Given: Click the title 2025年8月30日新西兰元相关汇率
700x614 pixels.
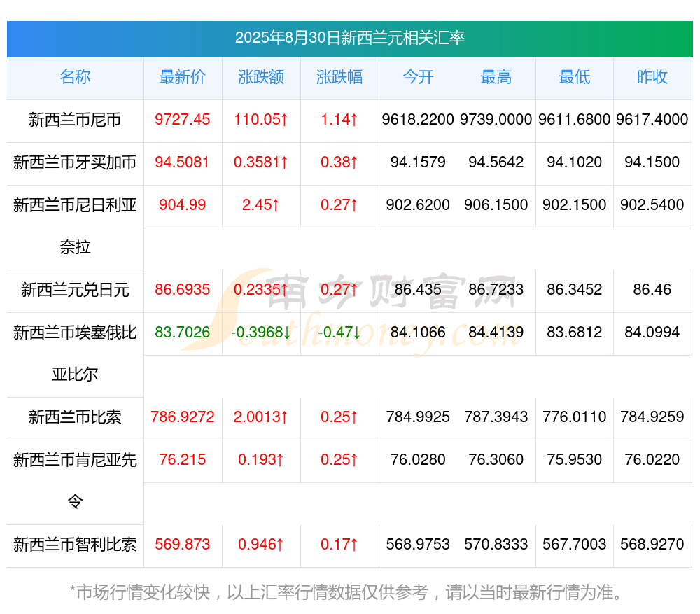Looking at the screenshot, I should coord(349,38).
